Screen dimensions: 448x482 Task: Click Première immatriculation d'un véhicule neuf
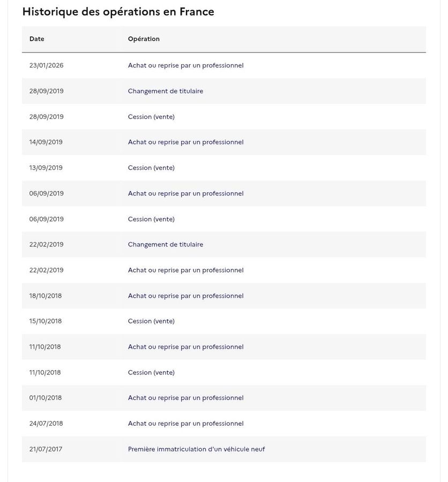click(x=196, y=449)
